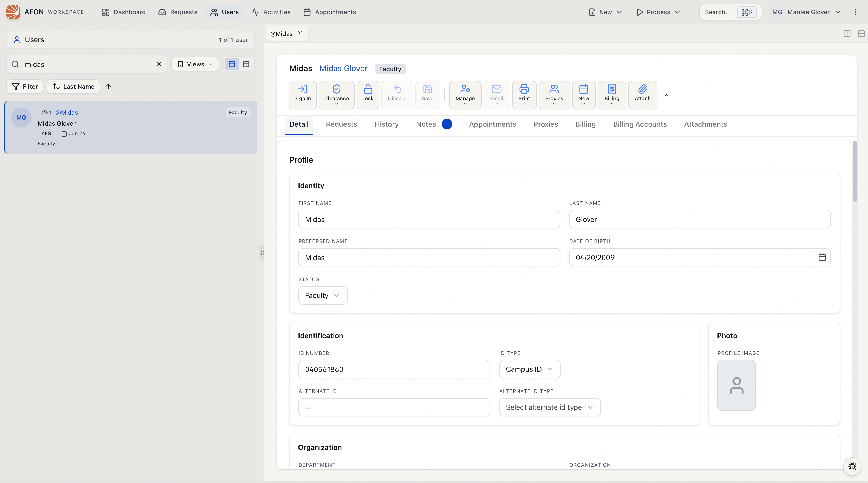The height and width of the screenshot is (483, 868).
Task: Click the Email toolbar button
Action: point(496,95)
